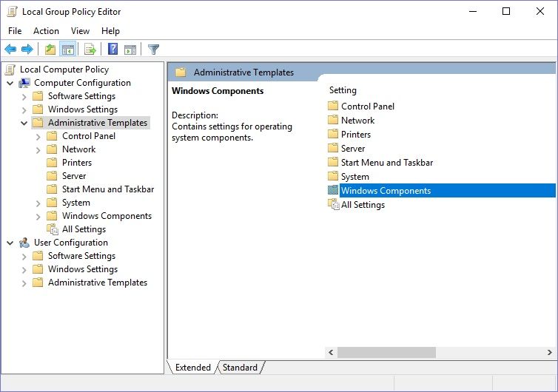The image size is (558, 392).
Task: Open the Help menu
Action: (x=110, y=31)
